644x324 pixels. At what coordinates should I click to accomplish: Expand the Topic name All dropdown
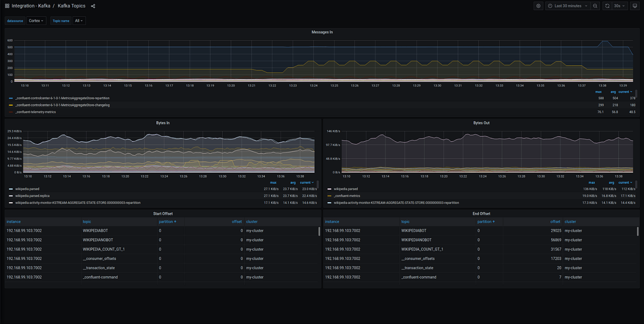tap(79, 21)
